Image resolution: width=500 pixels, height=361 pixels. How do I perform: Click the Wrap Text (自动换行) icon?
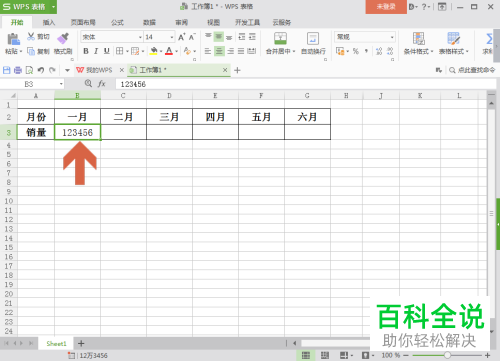pos(313,38)
